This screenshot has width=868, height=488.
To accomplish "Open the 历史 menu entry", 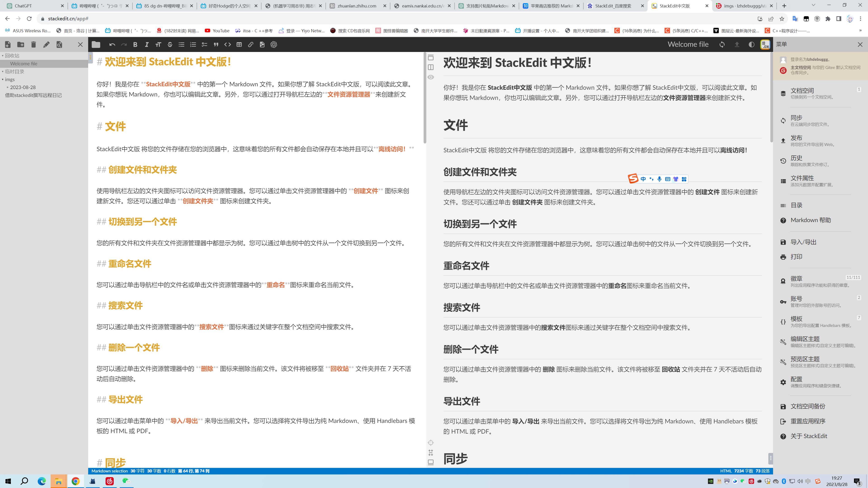I will pyautogui.click(x=820, y=161).
